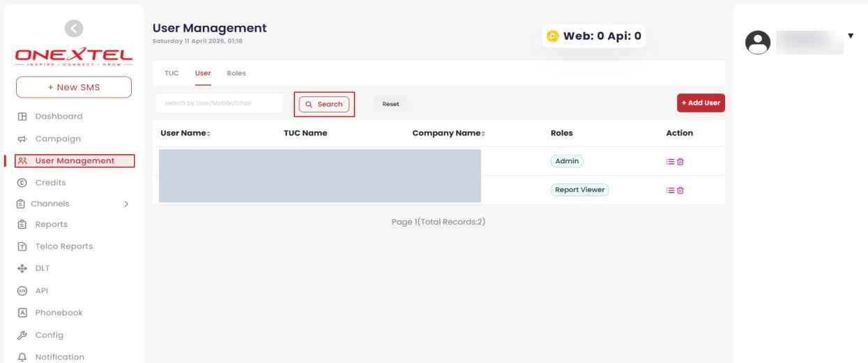868x363 pixels.
Task: Click the API code icon
Action: point(22,291)
